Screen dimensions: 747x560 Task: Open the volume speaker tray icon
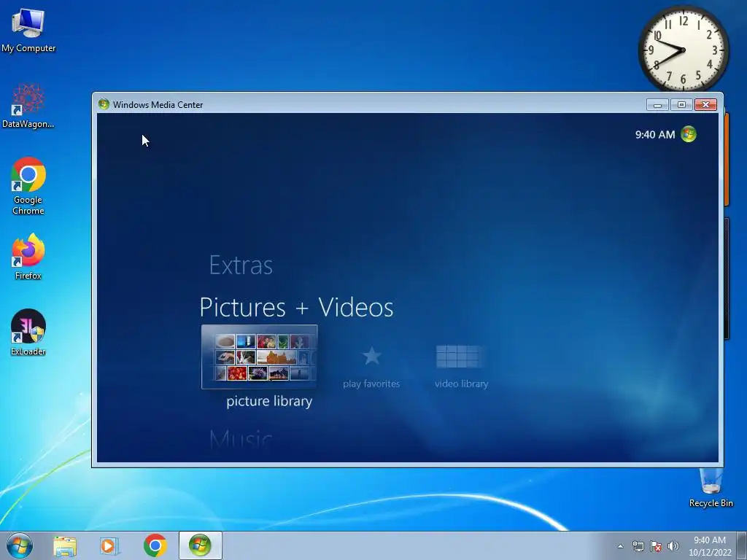(673, 546)
